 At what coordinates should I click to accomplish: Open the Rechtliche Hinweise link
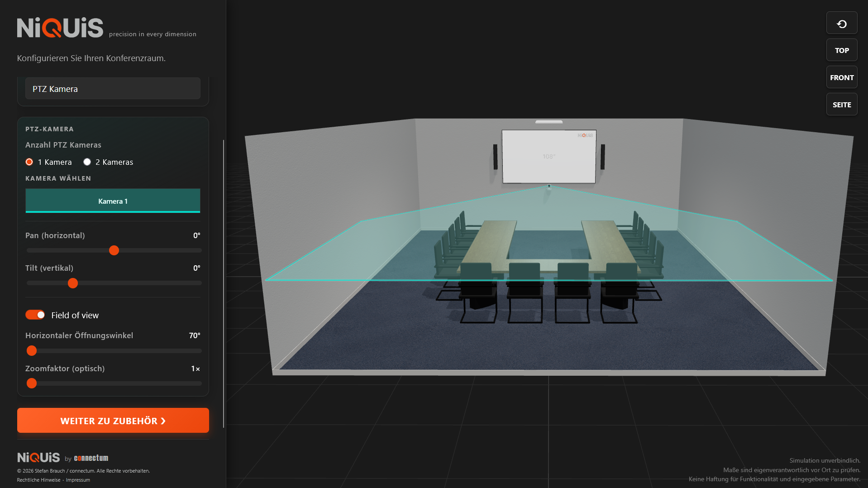tap(38, 480)
